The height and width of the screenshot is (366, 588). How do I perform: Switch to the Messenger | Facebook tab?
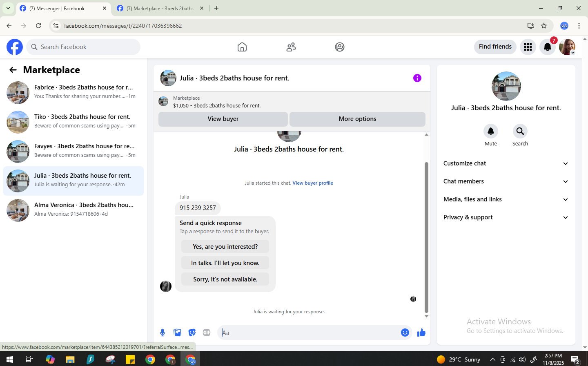click(63, 9)
